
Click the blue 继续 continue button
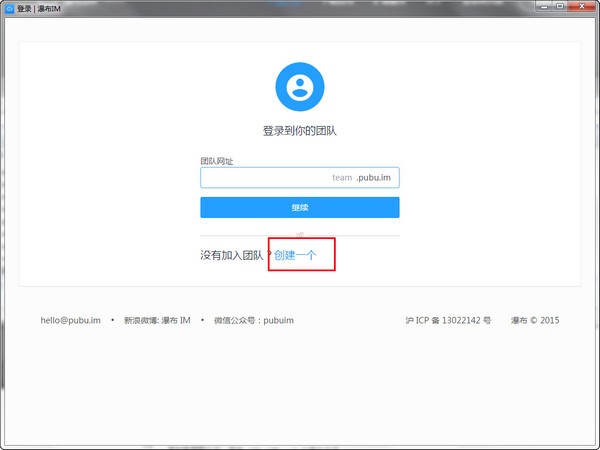pyautogui.click(x=300, y=207)
